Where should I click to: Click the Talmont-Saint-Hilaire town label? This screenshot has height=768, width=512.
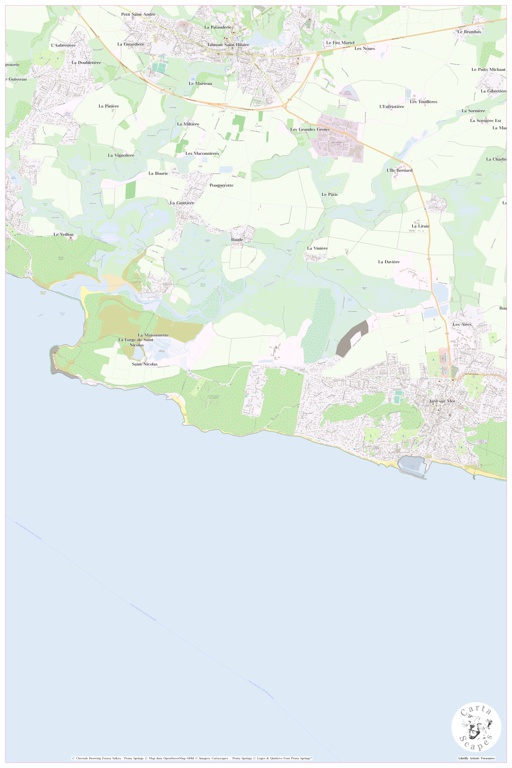[228, 45]
